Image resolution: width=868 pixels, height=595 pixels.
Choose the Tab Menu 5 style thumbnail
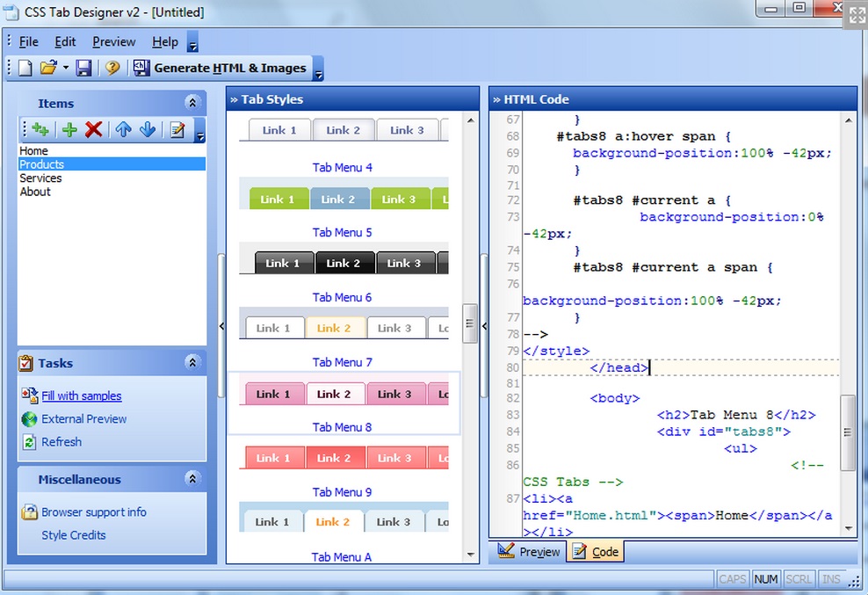pos(344,199)
